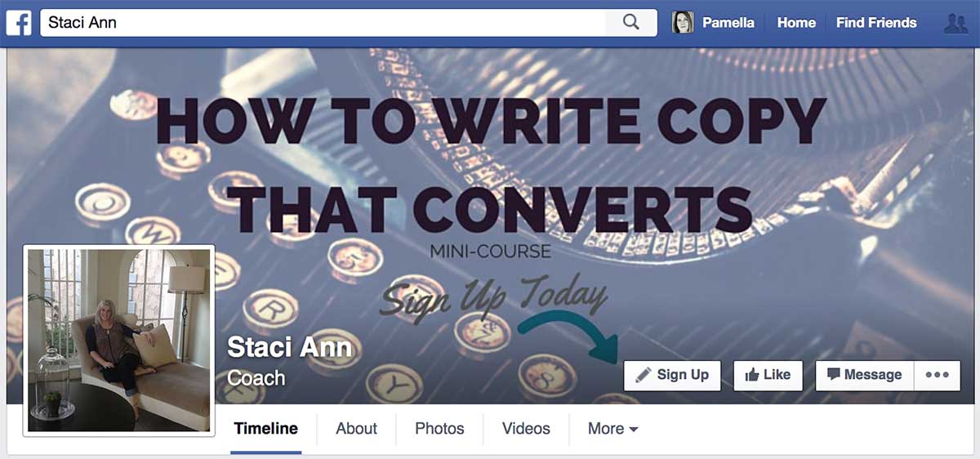Click the speech bubble Message icon
The width and height of the screenshot is (980, 459).
pyautogui.click(x=834, y=375)
